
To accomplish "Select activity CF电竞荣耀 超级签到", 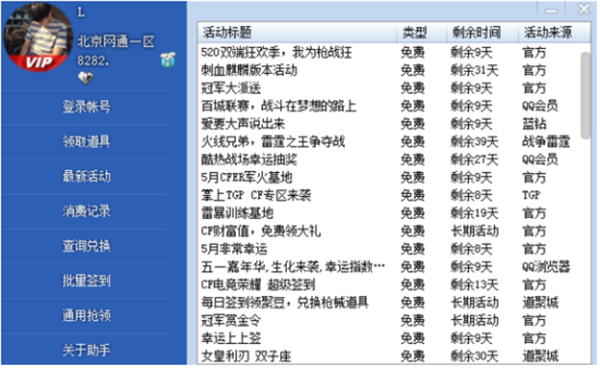I will point(258,285).
